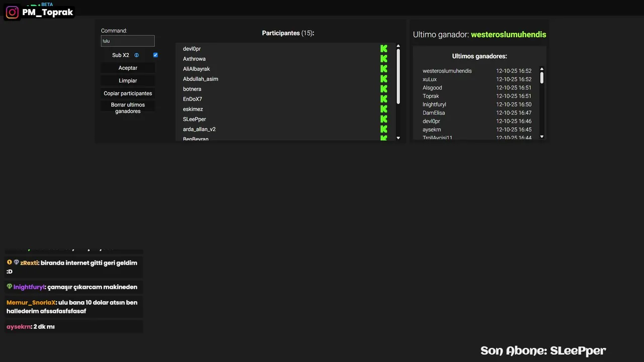Click the winner name westeroslumuhendis heading
Screen dimensions: 644x362
[x=508, y=35]
